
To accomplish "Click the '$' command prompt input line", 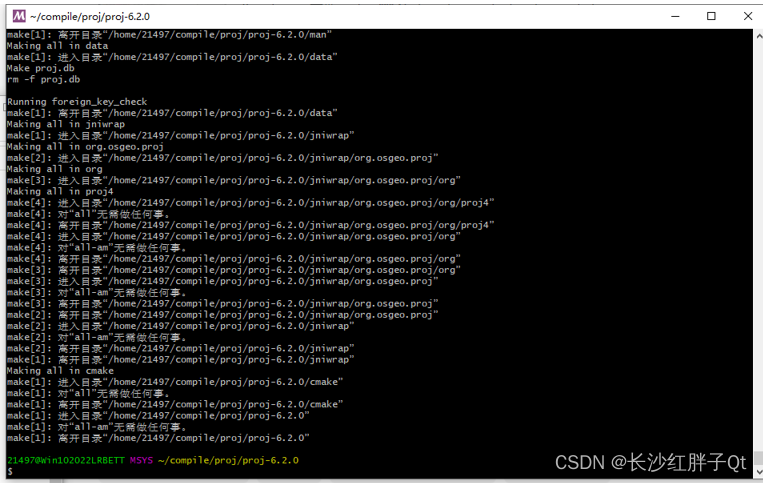I will pos(10,472).
